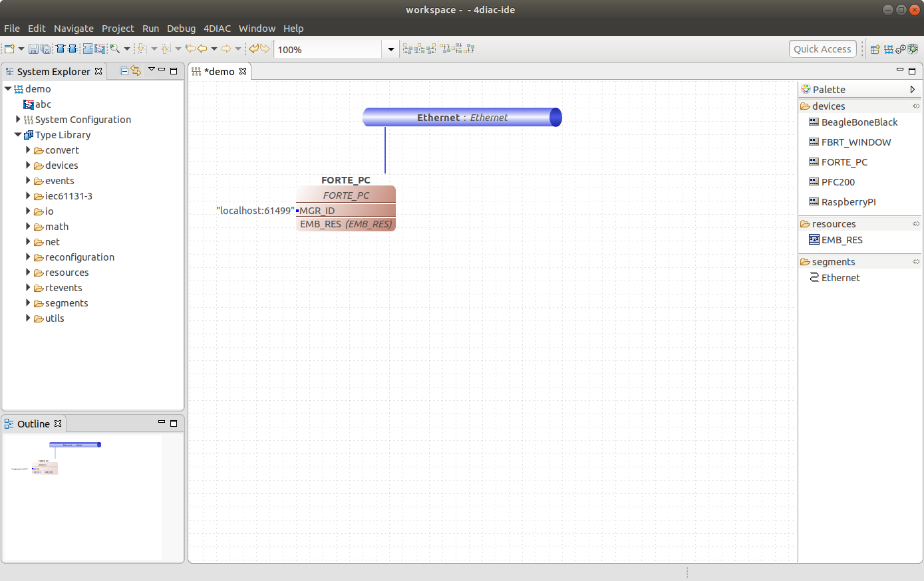Select FBRT_WINDOW in palette devices
Image resolution: width=924 pixels, height=581 pixels.
tap(849, 142)
